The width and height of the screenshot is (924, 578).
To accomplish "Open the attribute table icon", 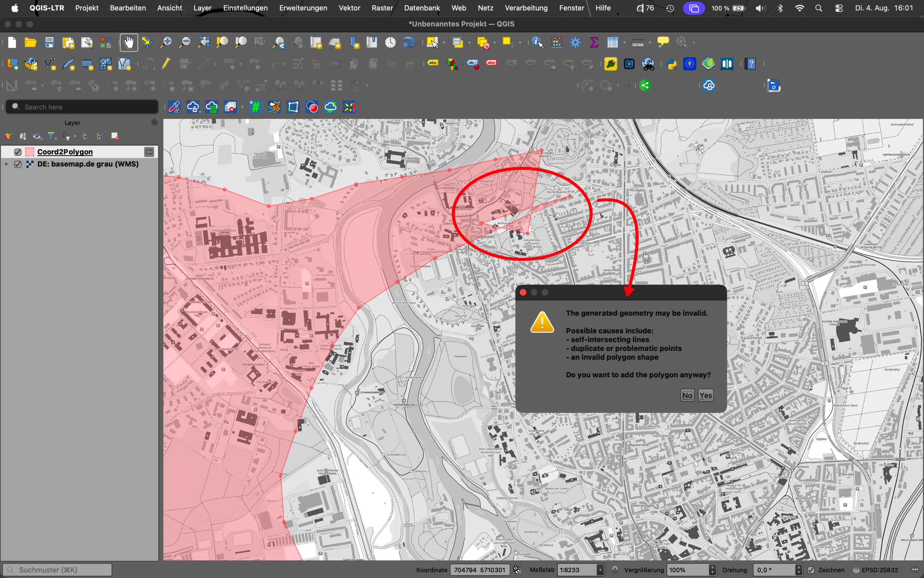I will [613, 42].
